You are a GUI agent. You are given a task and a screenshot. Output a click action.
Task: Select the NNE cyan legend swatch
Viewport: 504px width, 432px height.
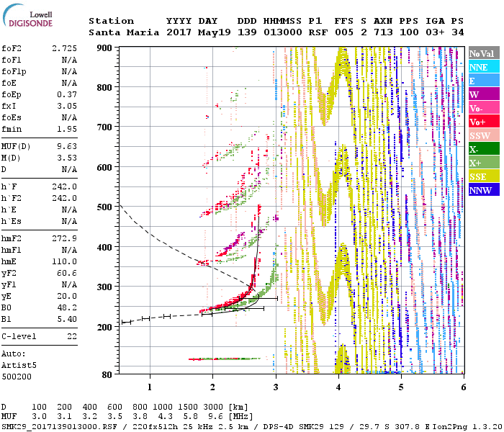pos(484,67)
